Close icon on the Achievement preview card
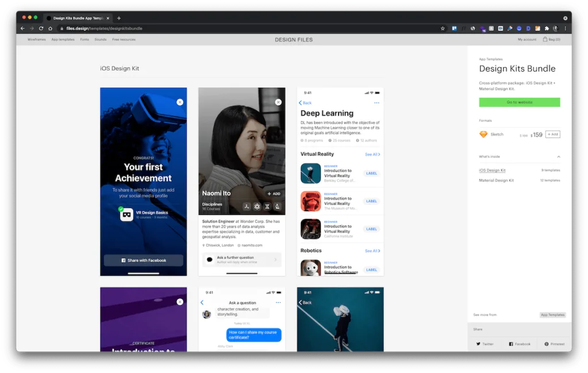 point(180,102)
